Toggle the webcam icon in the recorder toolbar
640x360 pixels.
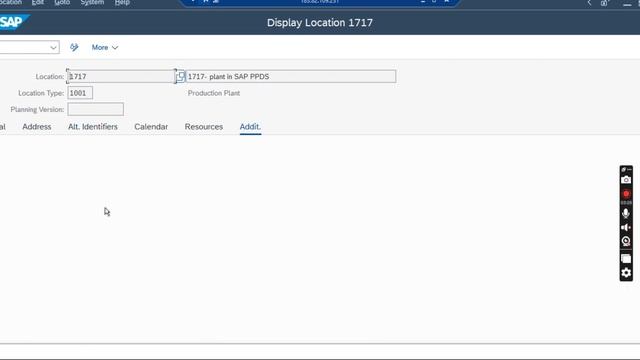(626, 241)
